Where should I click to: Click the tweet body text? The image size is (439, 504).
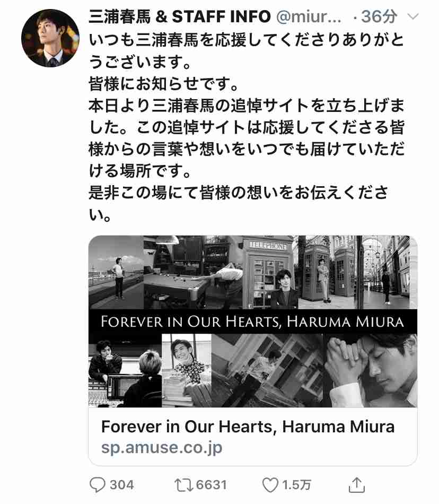(247, 127)
